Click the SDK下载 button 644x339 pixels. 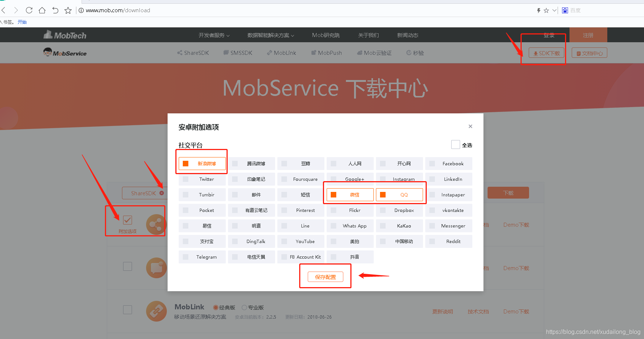coord(546,53)
